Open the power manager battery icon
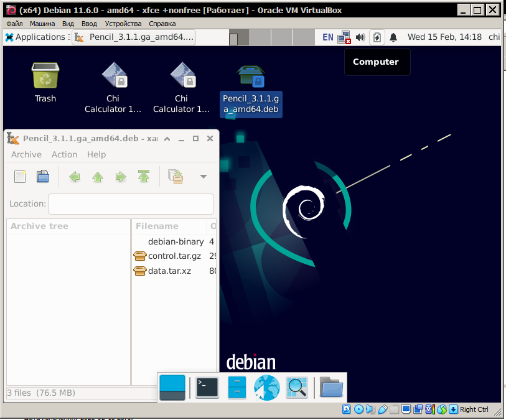Viewport: 506px width, 420px height. (377, 37)
